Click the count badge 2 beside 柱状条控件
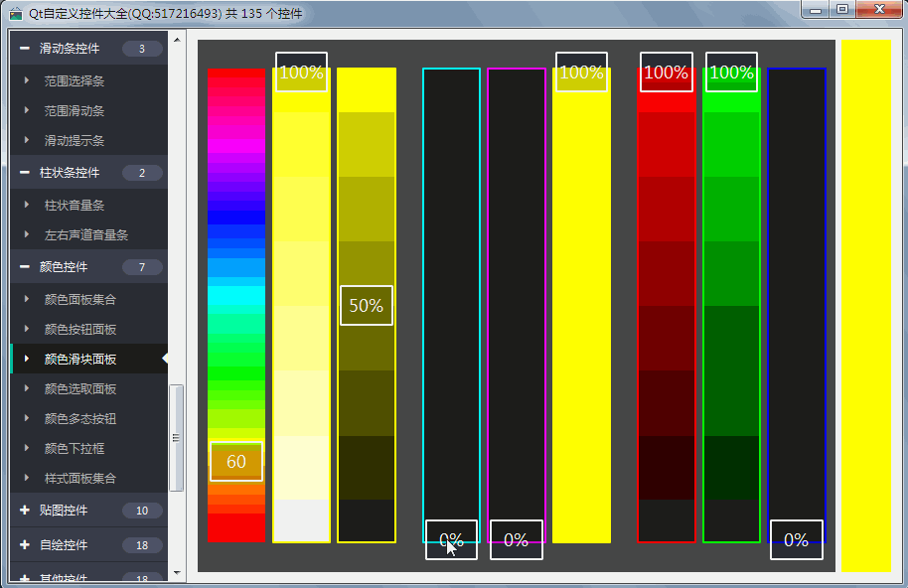 (142, 173)
